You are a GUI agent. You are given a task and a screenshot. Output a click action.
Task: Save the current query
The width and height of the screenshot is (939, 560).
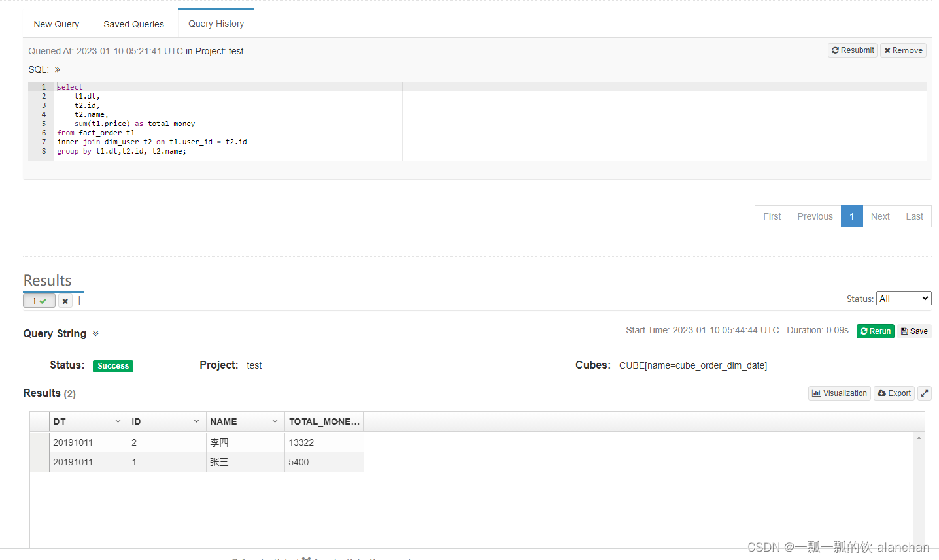[x=914, y=331]
